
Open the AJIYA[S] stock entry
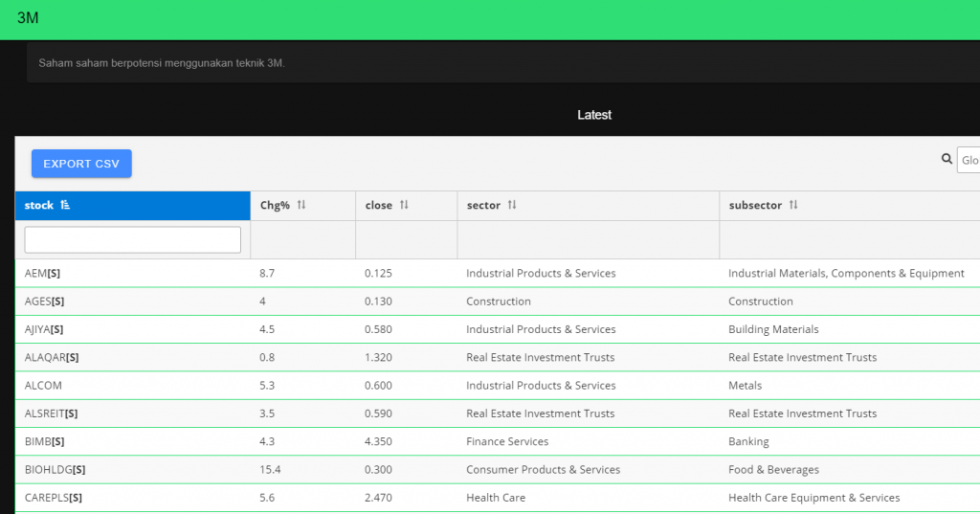click(45, 329)
